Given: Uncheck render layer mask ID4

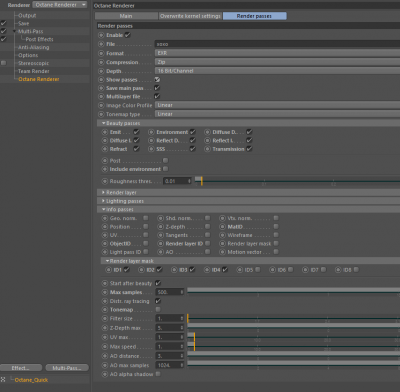Looking at the screenshot, I should [225, 269].
